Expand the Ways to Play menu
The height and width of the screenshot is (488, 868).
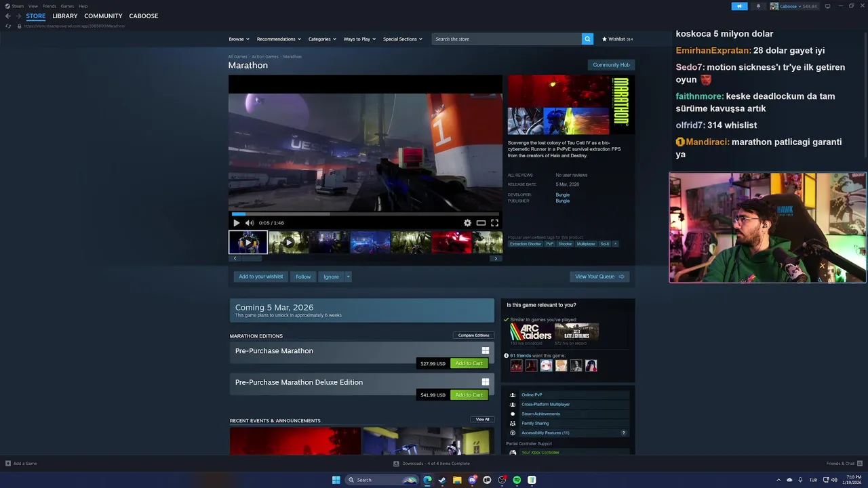tap(359, 39)
